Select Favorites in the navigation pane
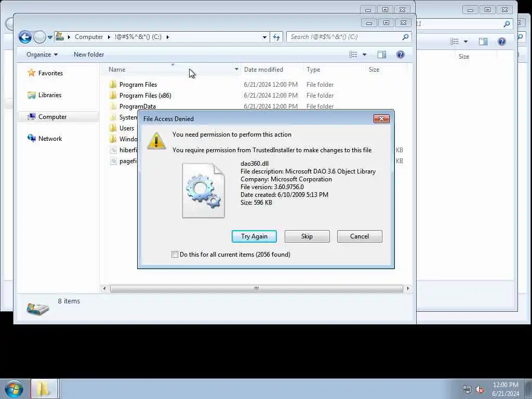This screenshot has height=399, width=532. [50, 73]
